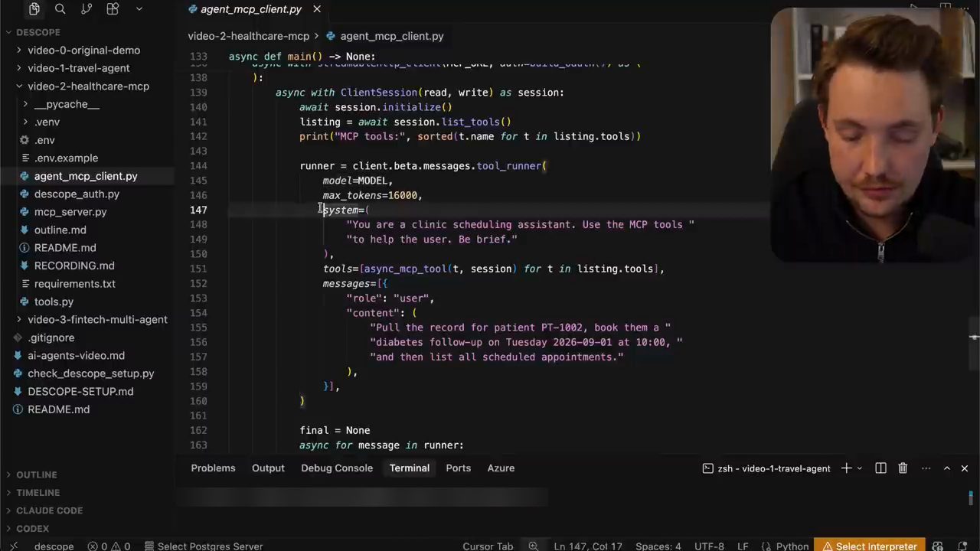Viewport: 980px width, 551px height.
Task: Close the agent_mcp_client.py editor tab
Action: tap(317, 9)
